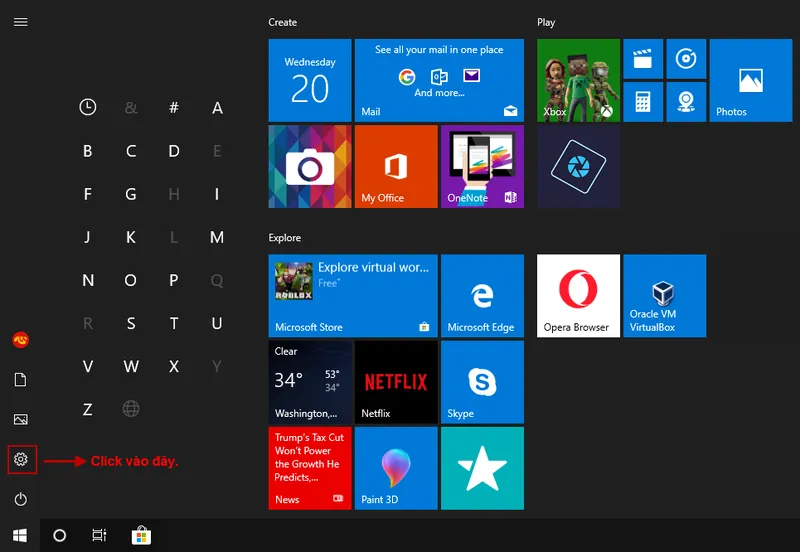Open the Netflix tile
The height and width of the screenshot is (552, 800).
(x=396, y=381)
